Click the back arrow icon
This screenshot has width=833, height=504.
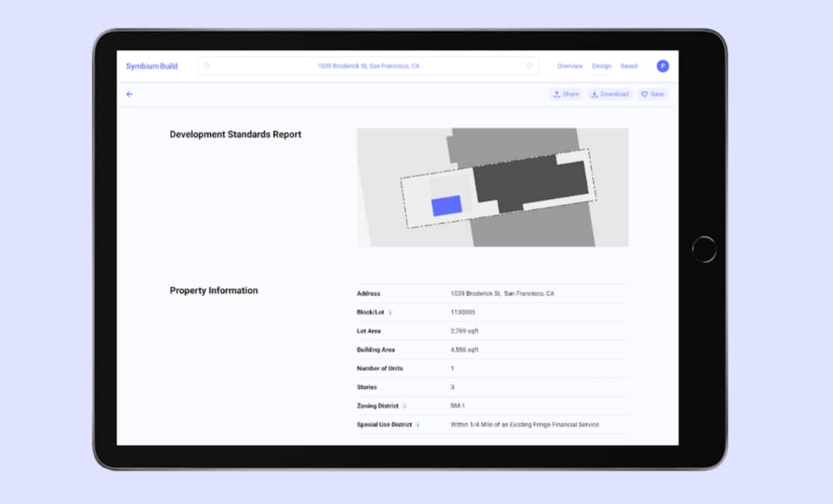coord(129,94)
